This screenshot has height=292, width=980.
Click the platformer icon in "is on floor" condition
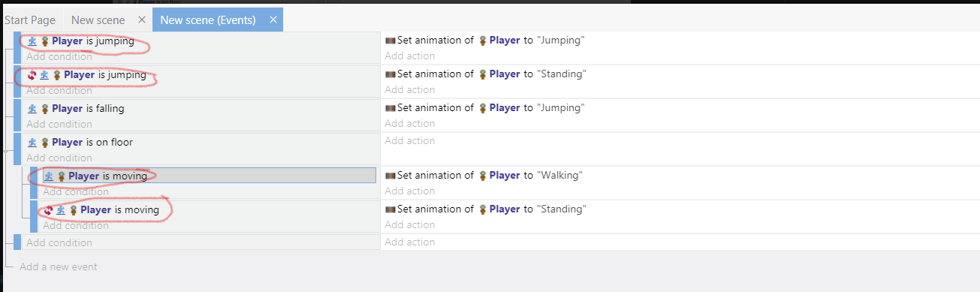click(x=32, y=143)
